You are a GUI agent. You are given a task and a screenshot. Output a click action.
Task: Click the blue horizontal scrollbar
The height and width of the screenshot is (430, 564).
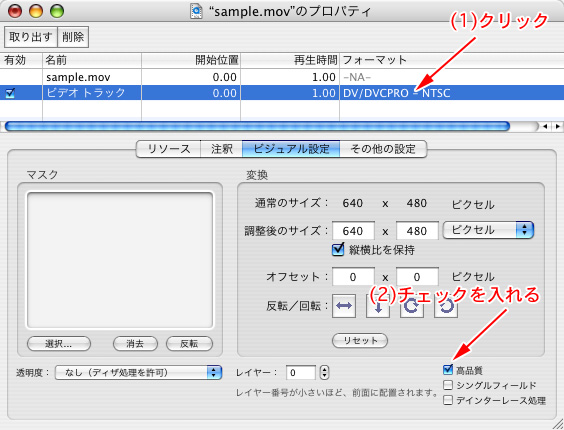257,126
